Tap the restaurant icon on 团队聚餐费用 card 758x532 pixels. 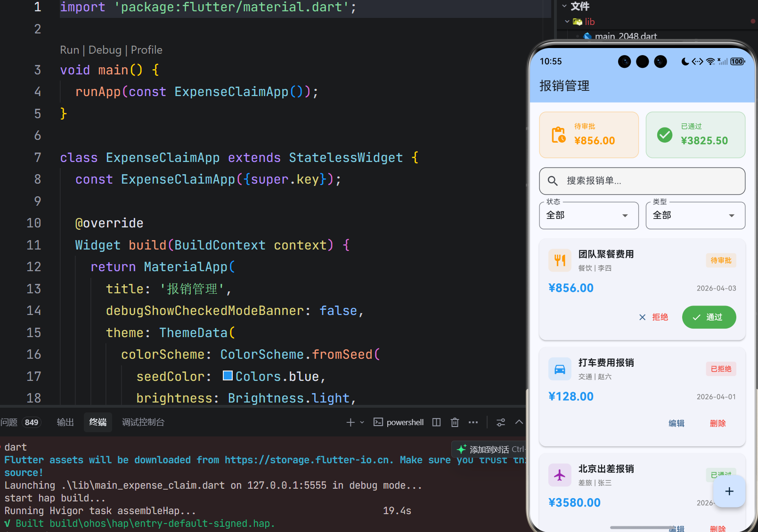click(x=560, y=260)
